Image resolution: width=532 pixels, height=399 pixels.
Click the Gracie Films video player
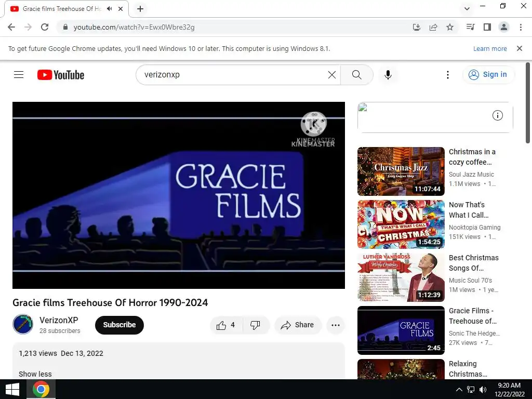point(179,195)
